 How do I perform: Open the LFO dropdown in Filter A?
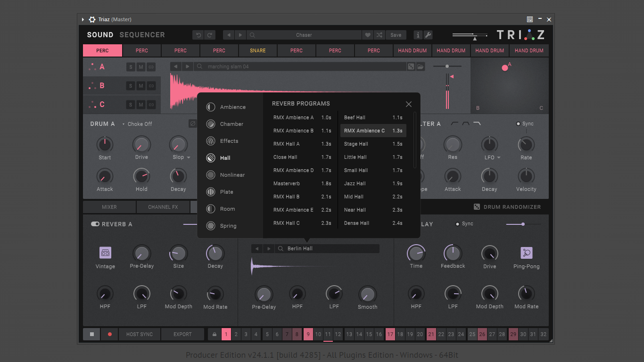tap(499, 157)
